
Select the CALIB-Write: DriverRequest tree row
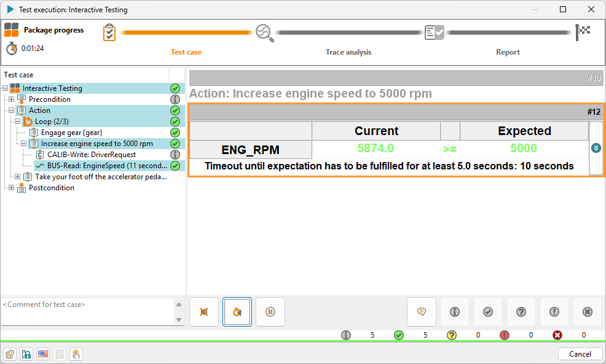pos(92,155)
